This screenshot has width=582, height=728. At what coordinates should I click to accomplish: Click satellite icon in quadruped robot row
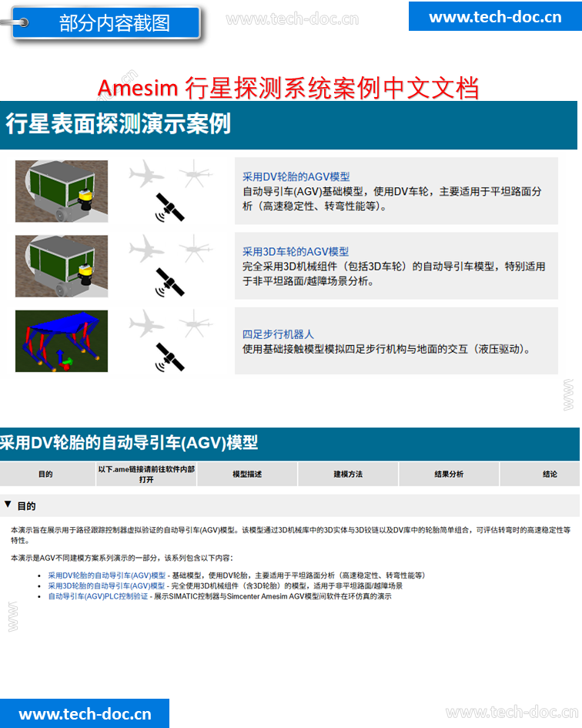click(170, 357)
